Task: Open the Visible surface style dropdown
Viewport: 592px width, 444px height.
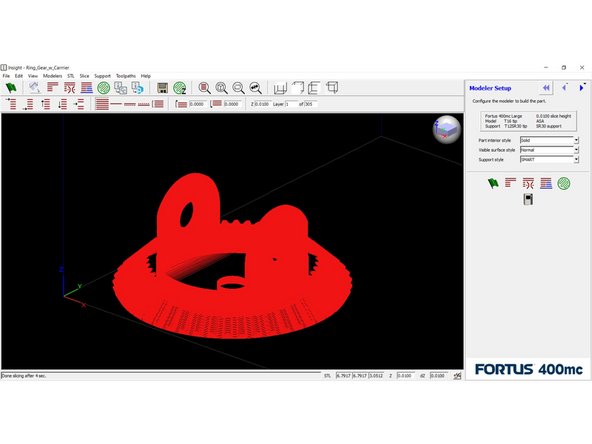Action: click(576, 150)
